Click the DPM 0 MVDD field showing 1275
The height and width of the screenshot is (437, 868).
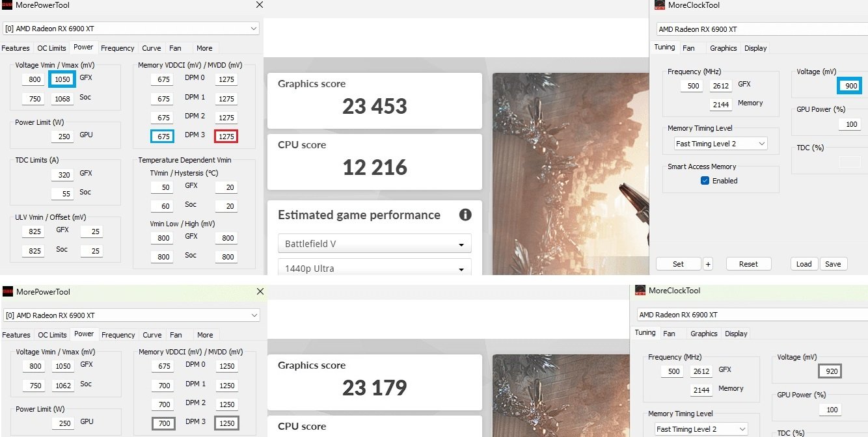226,79
